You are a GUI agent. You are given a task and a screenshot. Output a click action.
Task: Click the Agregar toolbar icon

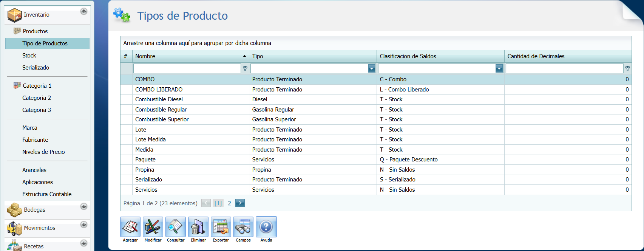(x=130, y=227)
